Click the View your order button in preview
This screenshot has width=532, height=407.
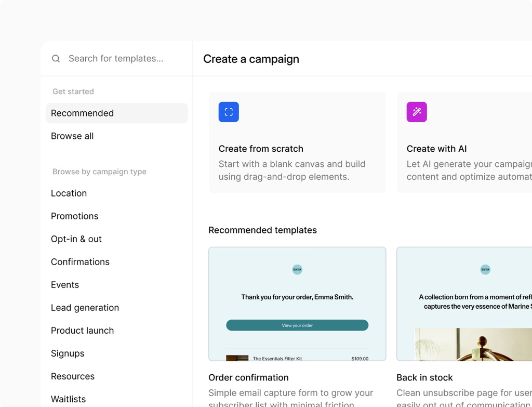297,325
